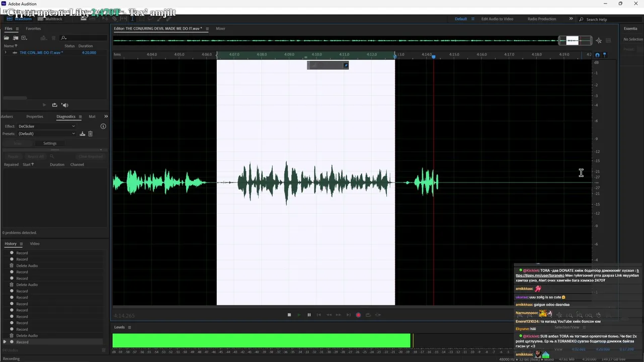Click blue playhead marker on timeline ruler

[x=434, y=57]
